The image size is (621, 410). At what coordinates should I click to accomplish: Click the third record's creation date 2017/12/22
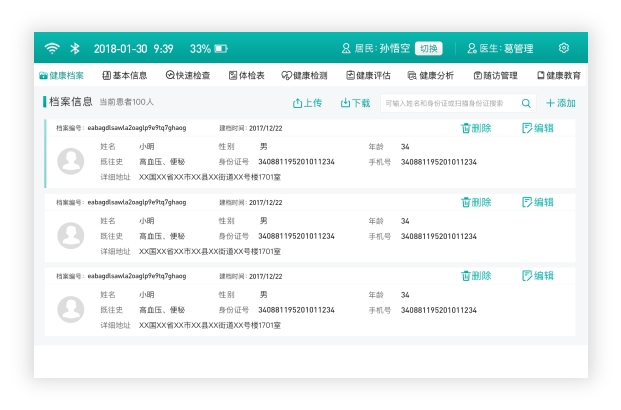click(266, 276)
